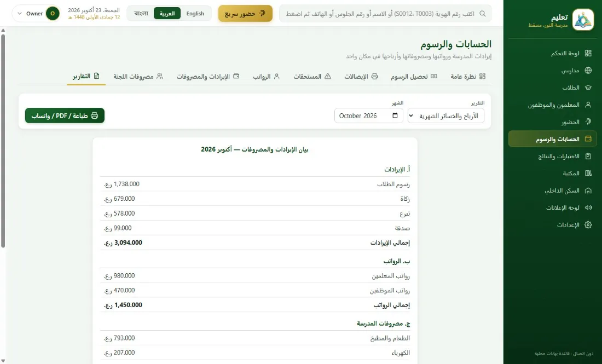The height and width of the screenshot is (364, 602).
Task: Click the search field for ID or name
Action: pos(385,14)
